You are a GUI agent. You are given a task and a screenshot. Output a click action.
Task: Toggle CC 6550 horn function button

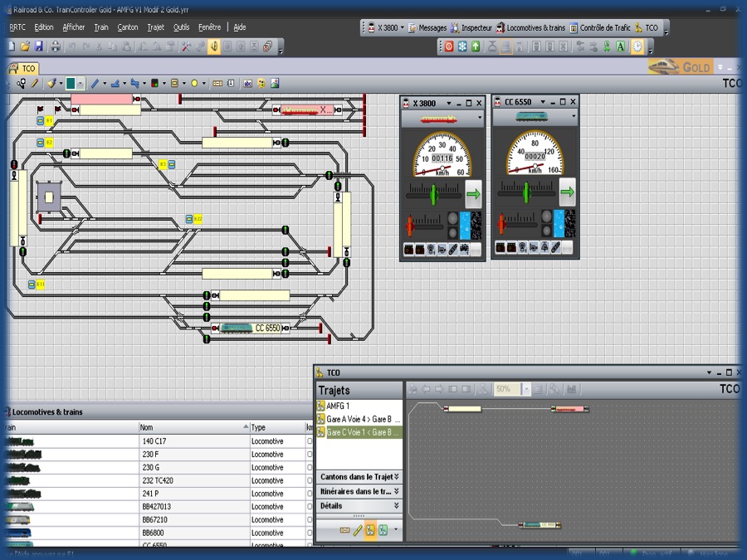(x=534, y=247)
